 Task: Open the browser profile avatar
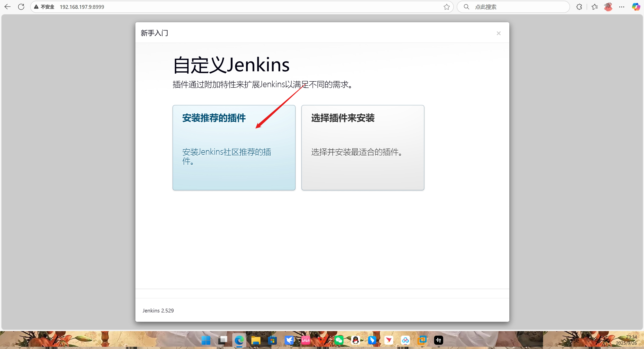[x=608, y=7]
